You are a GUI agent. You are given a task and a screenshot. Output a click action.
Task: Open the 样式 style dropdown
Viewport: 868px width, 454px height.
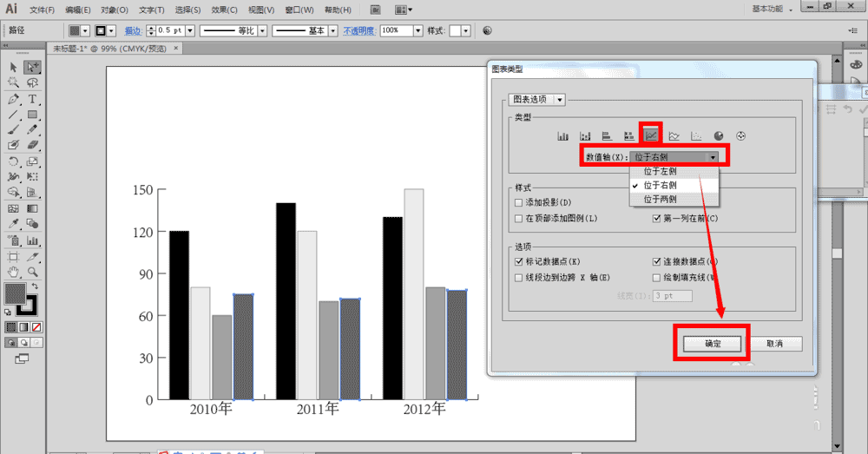(466, 31)
